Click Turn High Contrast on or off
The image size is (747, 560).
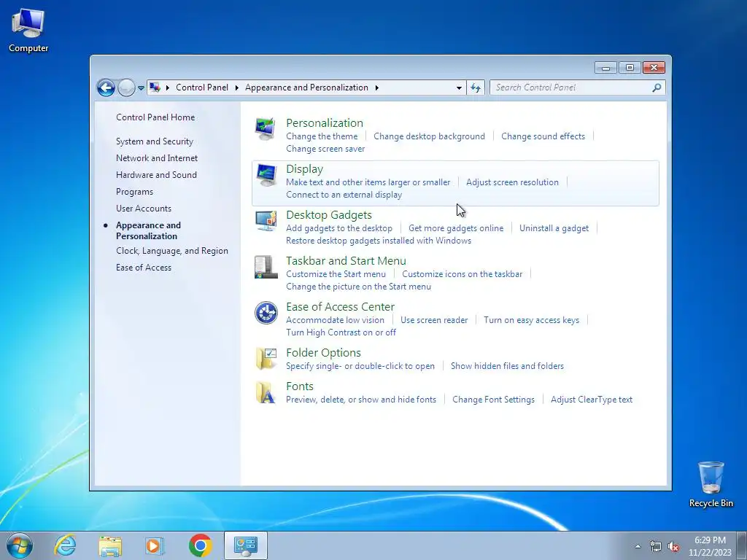click(341, 332)
